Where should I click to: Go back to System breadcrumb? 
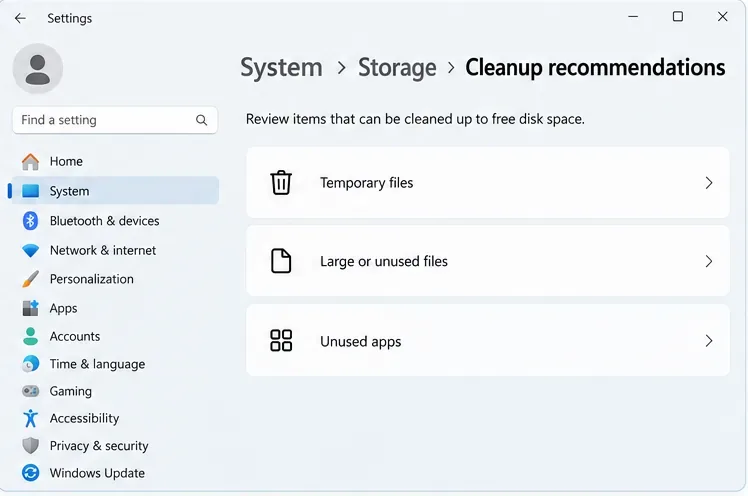[281, 67]
